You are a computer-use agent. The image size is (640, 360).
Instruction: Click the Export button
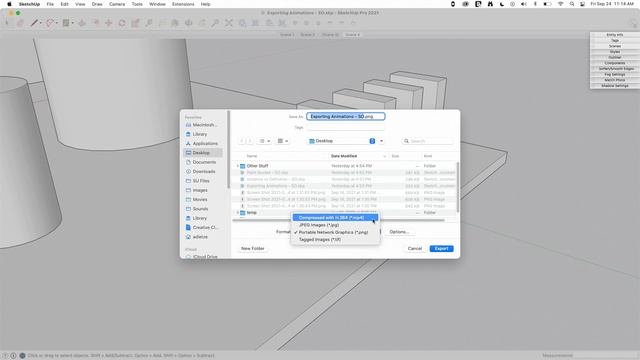point(441,249)
